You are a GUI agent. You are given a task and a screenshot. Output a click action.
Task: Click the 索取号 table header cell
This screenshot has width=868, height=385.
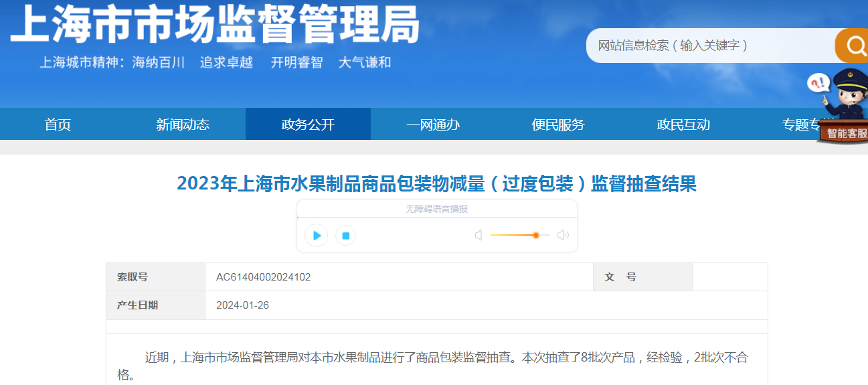[155, 277]
